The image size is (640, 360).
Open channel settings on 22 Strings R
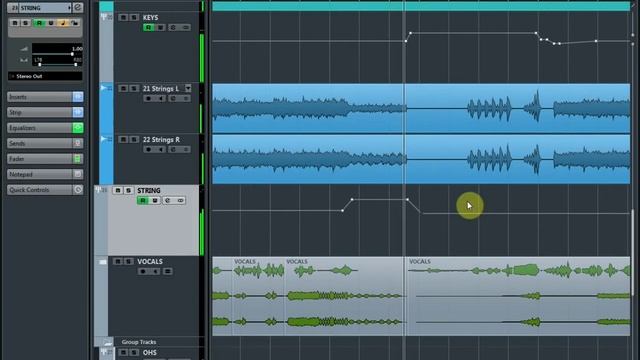pyautogui.click(x=173, y=149)
